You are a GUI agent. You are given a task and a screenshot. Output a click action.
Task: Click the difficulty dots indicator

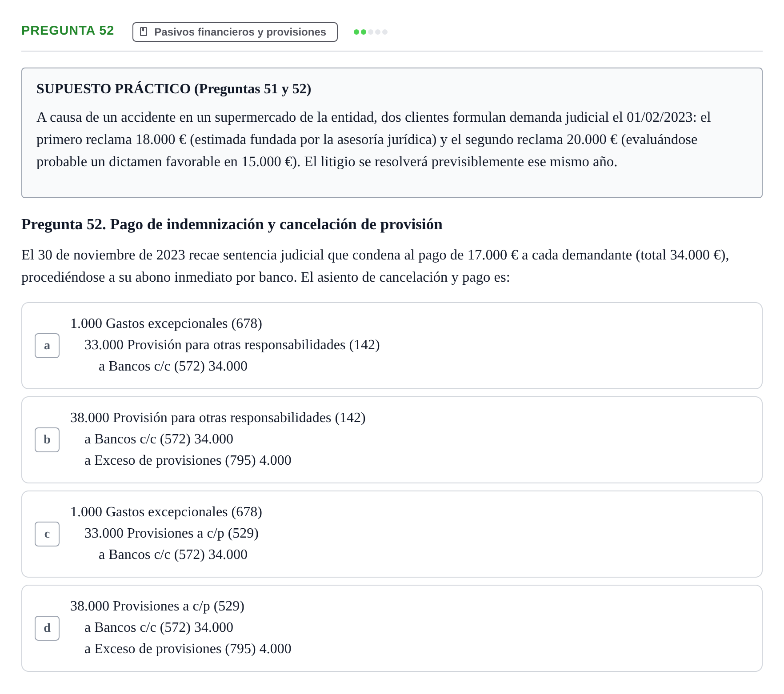(371, 32)
